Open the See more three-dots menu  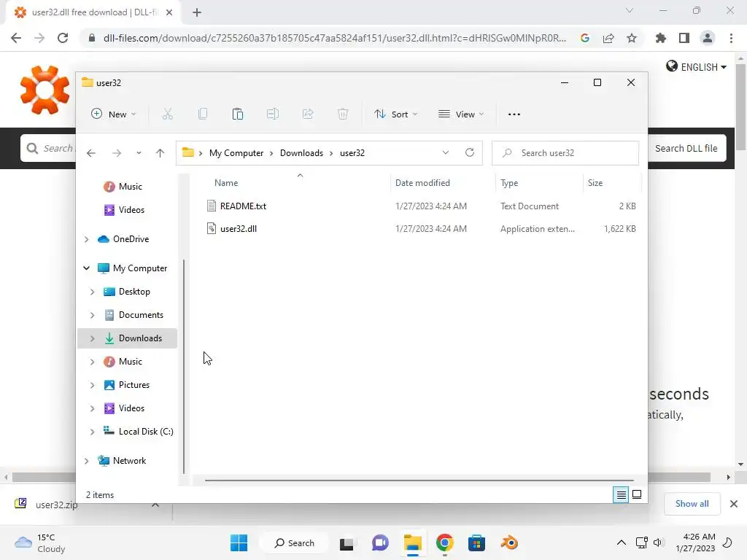514,114
